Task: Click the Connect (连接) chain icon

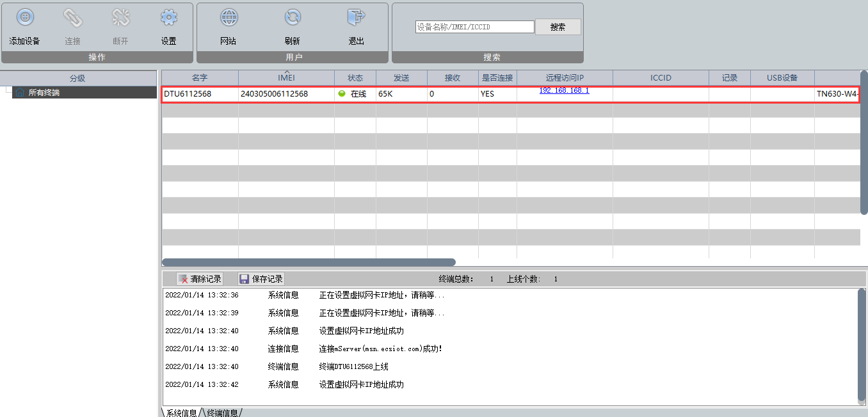Action: click(72, 18)
